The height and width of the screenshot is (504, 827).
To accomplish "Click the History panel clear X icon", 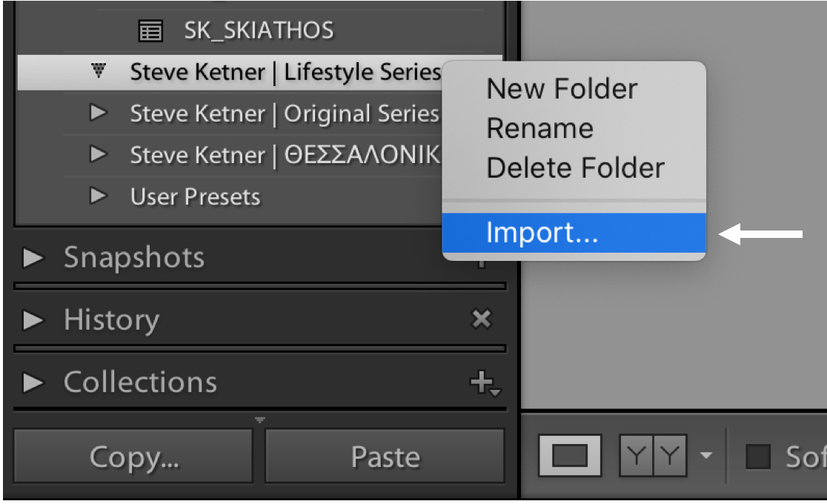I will 482,319.
